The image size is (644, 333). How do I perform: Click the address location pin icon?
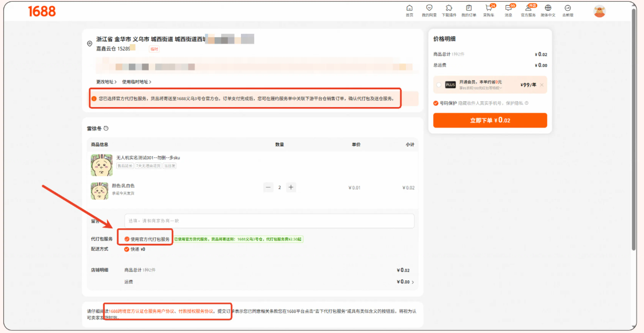pyautogui.click(x=89, y=43)
